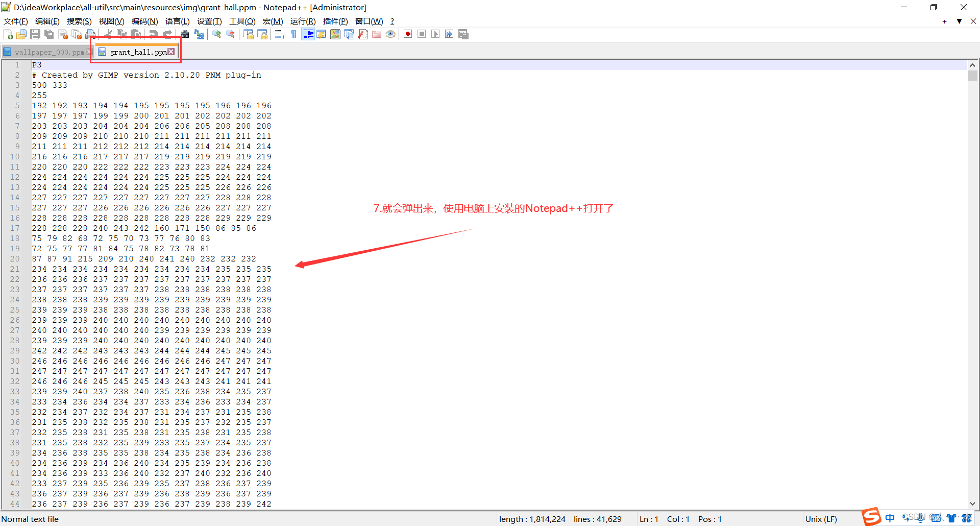Toggle the indent guide toolbar button
This screenshot has height=526, width=980.
pos(308,34)
